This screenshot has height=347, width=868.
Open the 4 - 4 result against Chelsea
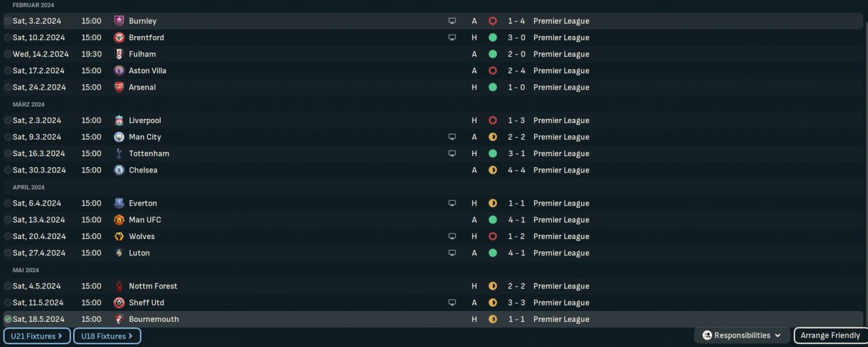[516, 170]
